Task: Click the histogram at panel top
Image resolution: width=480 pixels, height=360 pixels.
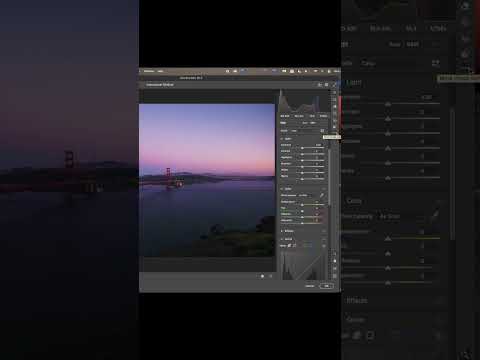Action: [x=304, y=101]
